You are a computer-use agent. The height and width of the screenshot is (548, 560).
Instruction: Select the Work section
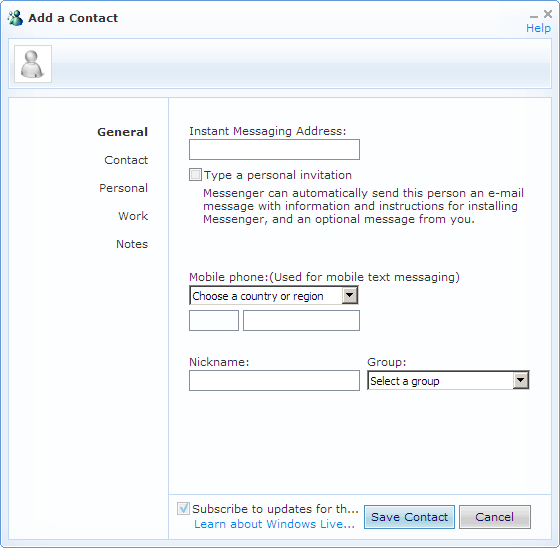tap(133, 216)
